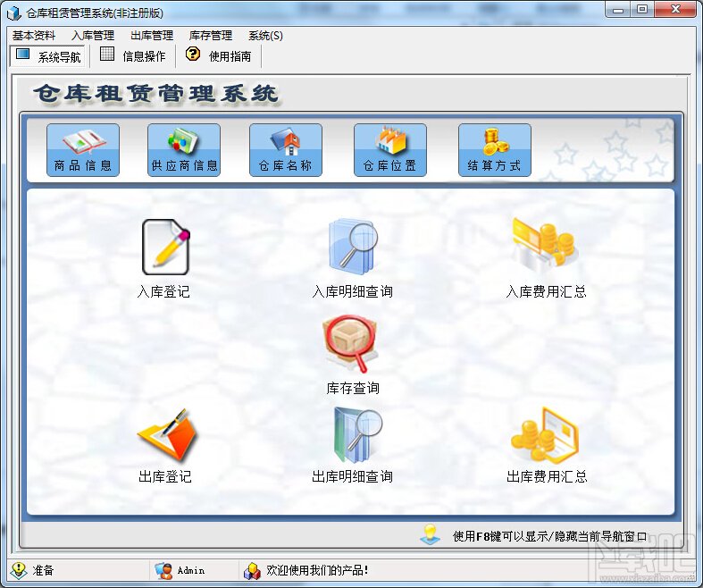Viewport: 703px width, 588px height.
Task: Click the 信息操作 toolbar button
Action: pos(133,56)
